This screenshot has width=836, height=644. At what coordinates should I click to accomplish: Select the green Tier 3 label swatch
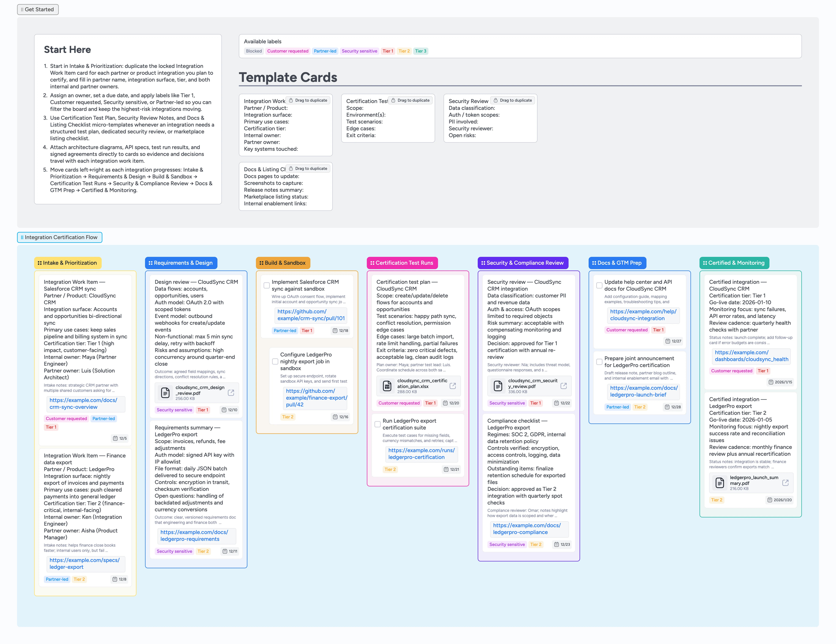[x=420, y=51]
